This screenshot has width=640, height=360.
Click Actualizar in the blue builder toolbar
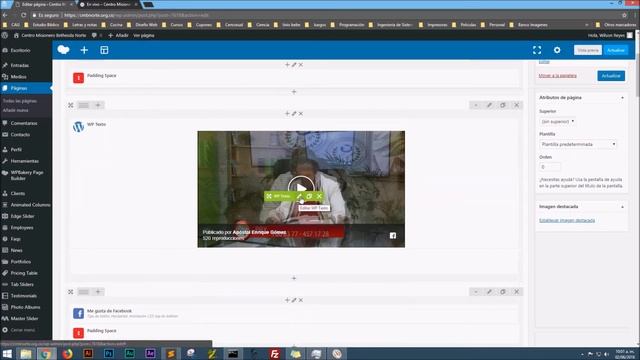coord(616,50)
